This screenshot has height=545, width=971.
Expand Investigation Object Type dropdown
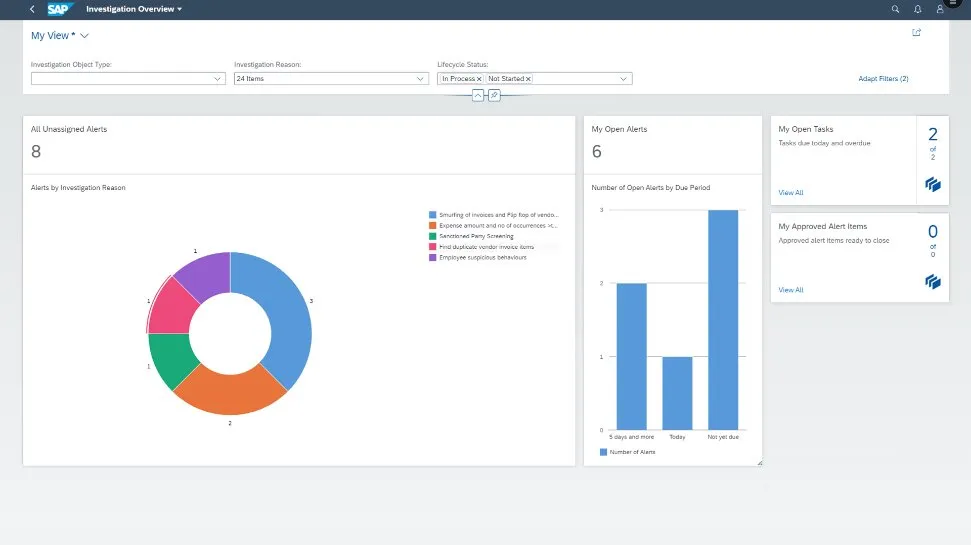[218, 78]
